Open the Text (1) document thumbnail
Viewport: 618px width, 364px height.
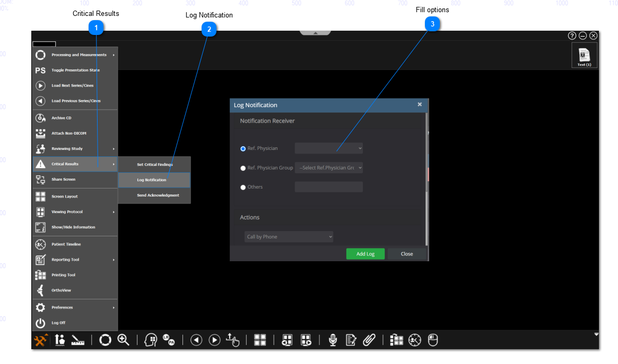click(584, 56)
